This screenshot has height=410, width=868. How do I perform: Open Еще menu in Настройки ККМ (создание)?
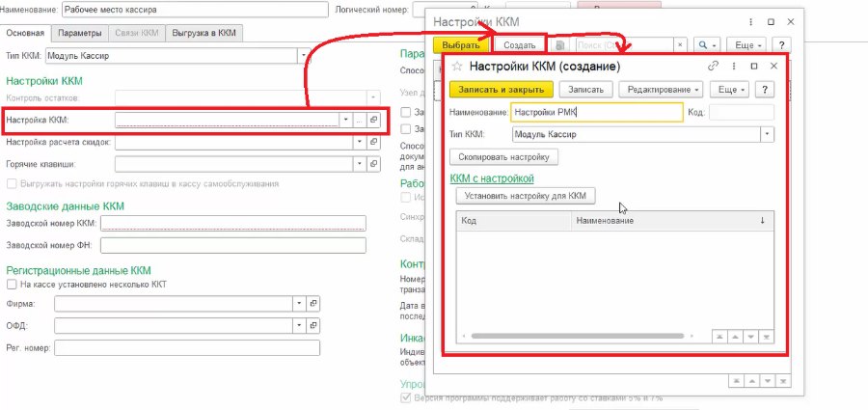pos(730,89)
